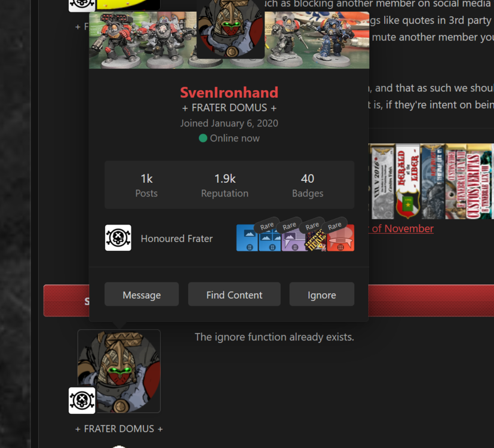This screenshot has width=494, height=448.
Task: Click the Honoured Frater skull rank icon
Action: tap(118, 238)
